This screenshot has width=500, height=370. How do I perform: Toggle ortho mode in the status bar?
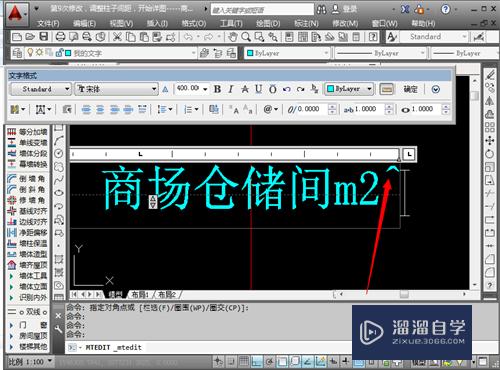(257, 361)
